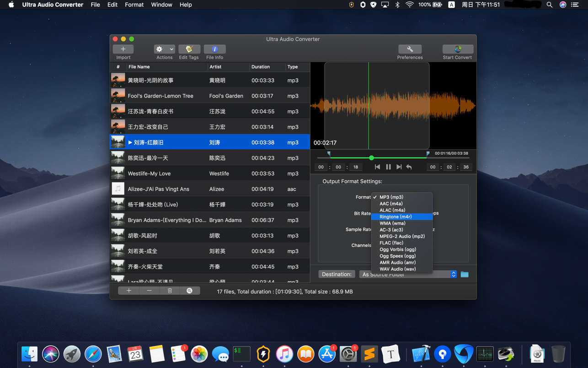Image resolution: width=588 pixels, height=368 pixels.
Task: Click the Start Convert icon
Action: pos(457,49)
